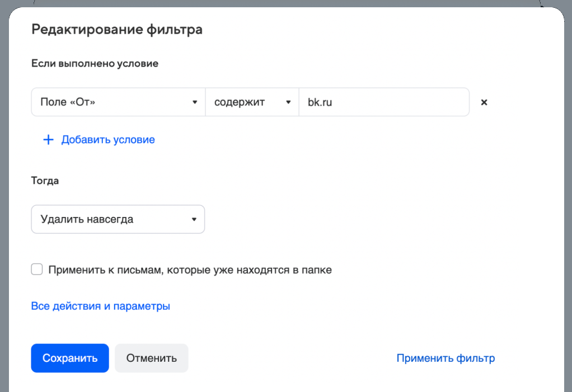
Task: Open the Поле «От» field dropdown
Action: pyautogui.click(x=112, y=102)
